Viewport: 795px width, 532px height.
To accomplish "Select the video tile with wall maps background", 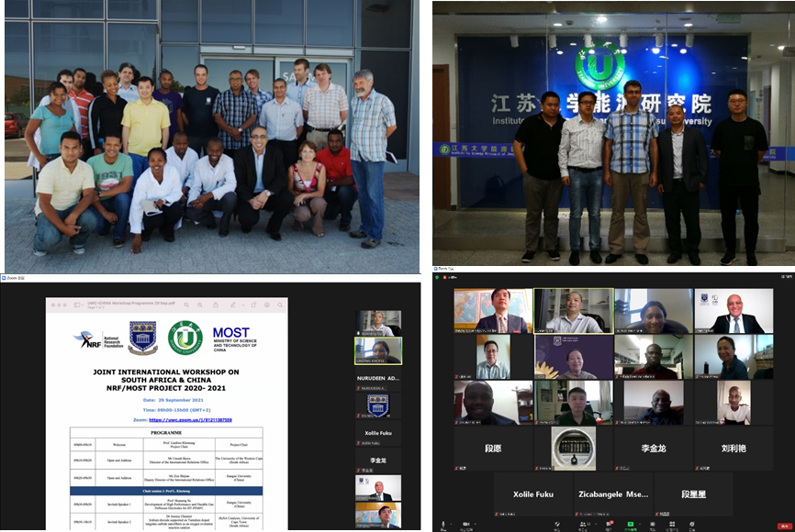I will (x=493, y=311).
